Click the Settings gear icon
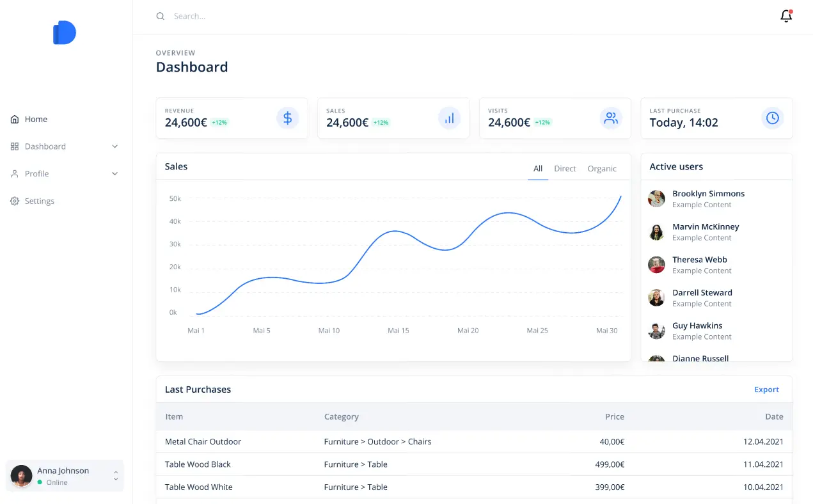Screen dimensions: 813x504 [x=15, y=201]
